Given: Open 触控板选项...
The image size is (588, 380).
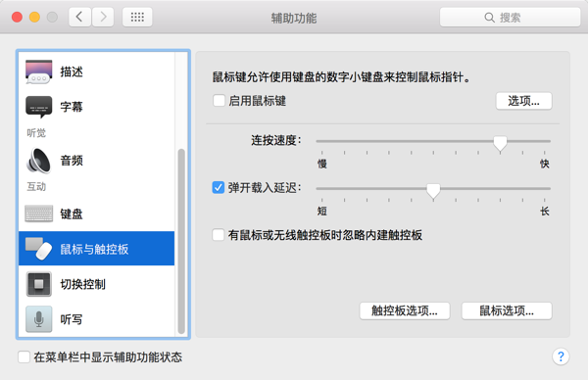Looking at the screenshot, I should click(405, 310).
